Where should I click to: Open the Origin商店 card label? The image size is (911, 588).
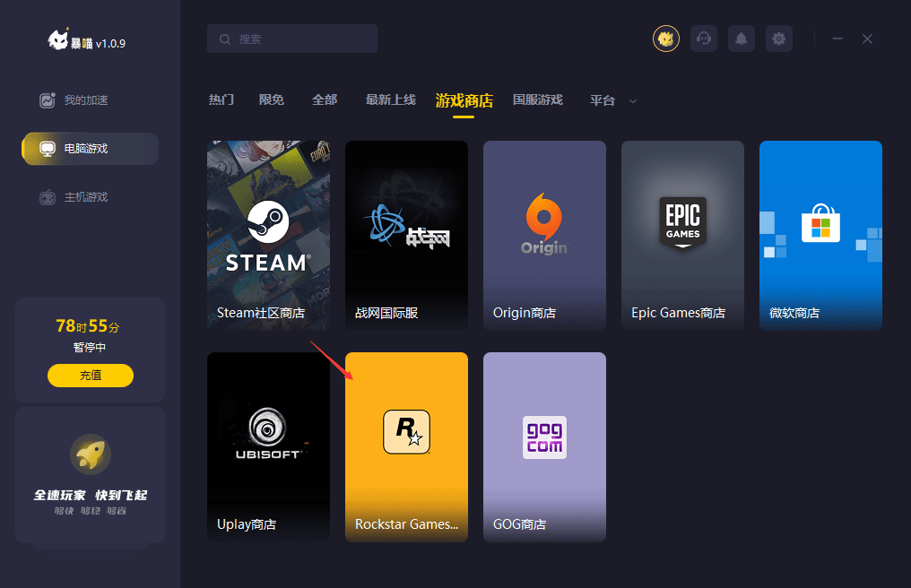525,313
